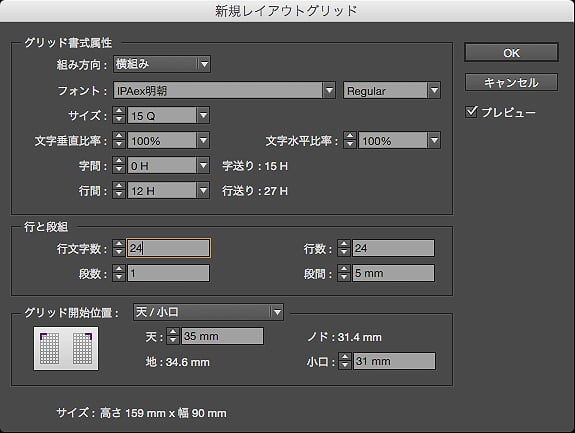This screenshot has height=433, width=575.
Task: Click the grid start position preview thumbnail
Action: [66, 348]
